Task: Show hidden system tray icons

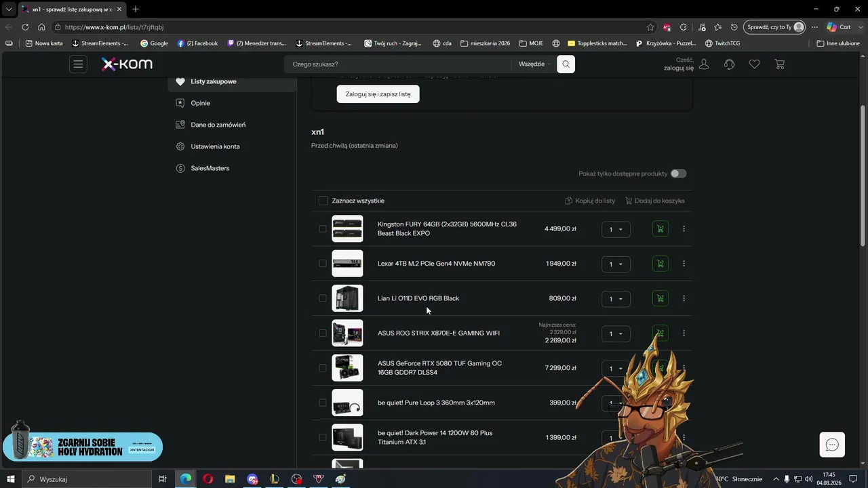Action: (776, 479)
